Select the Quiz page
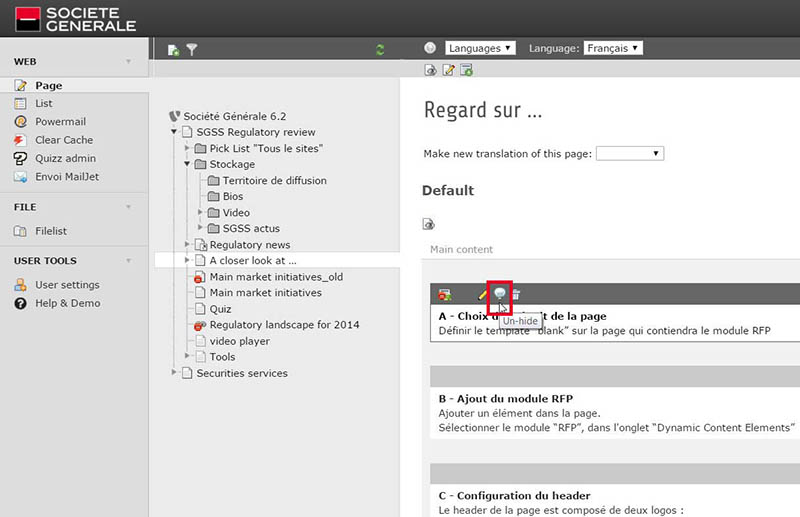The width and height of the screenshot is (800, 517). [x=220, y=309]
